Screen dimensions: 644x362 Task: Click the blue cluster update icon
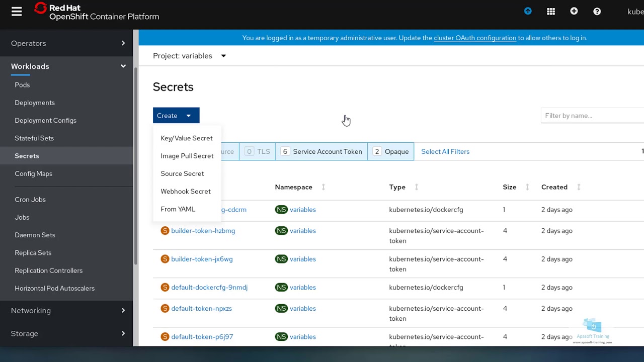tap(528, 11)
